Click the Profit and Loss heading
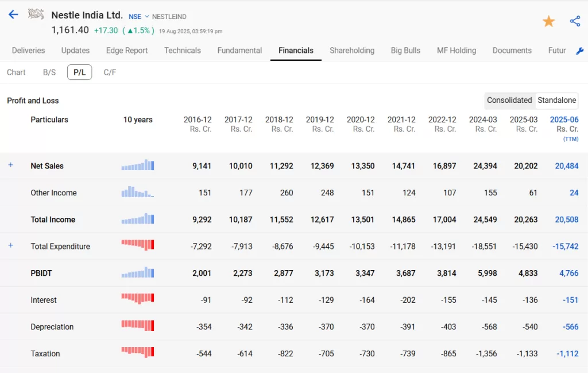588x373 pixels. click(x=33, y=101)
